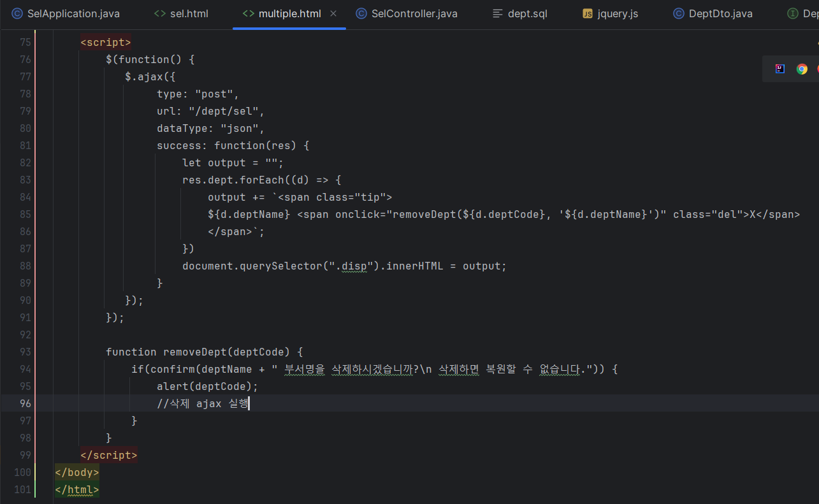Switch to sel.html tab

182,13
